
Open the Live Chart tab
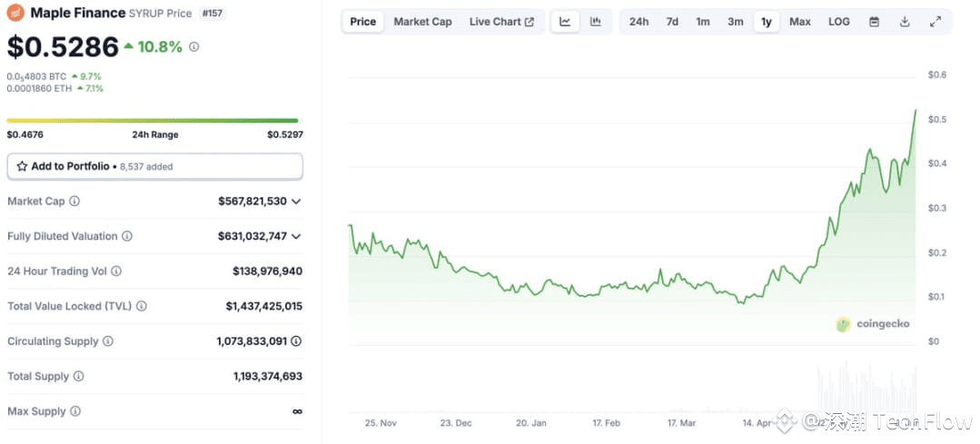click(501, 22)
